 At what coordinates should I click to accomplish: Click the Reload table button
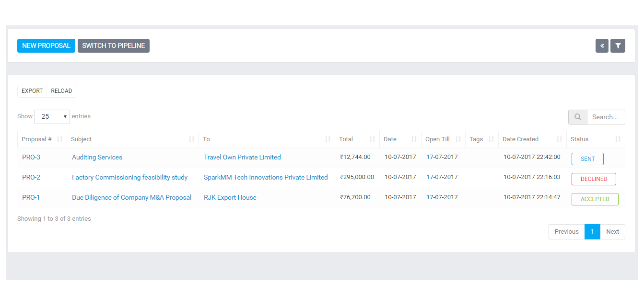(61, 91)
